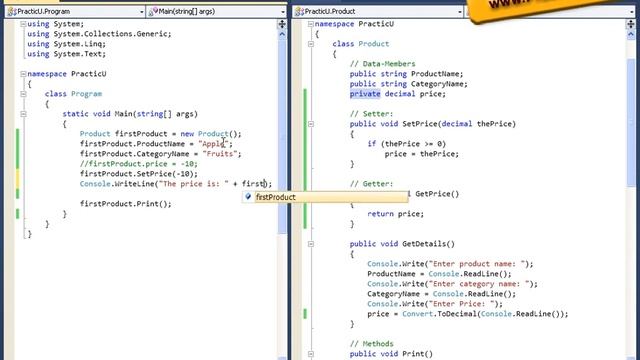This screenshot has width=640, height=360.
Task: Collapse the SetPrice method block
Action: point(311,124)
